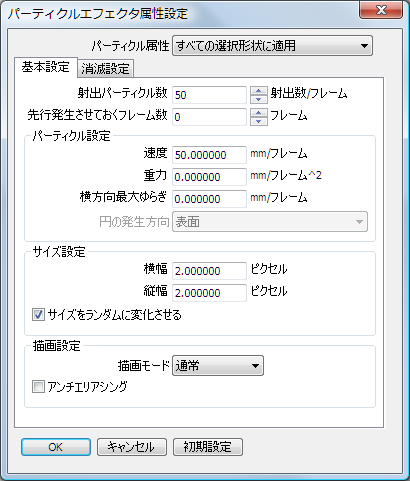Click the OK button

[56, 447]
